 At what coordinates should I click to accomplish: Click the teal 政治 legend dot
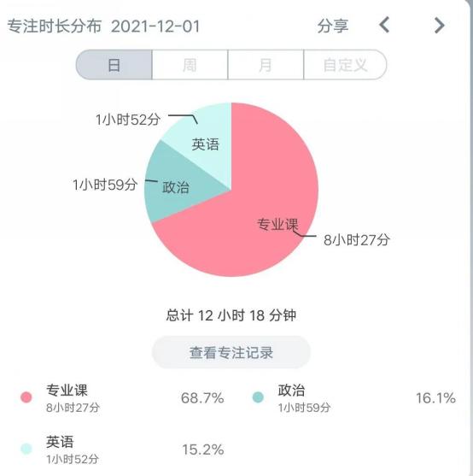pos(258,397)
